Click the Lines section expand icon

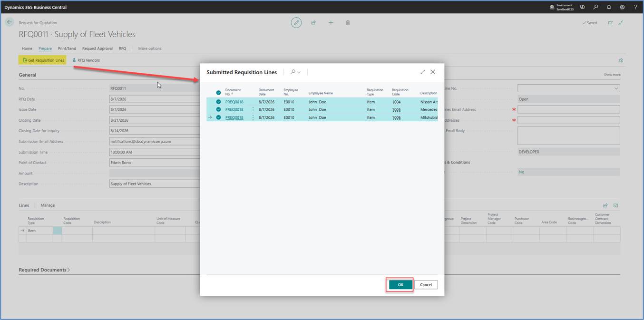(x=615, y=205)
